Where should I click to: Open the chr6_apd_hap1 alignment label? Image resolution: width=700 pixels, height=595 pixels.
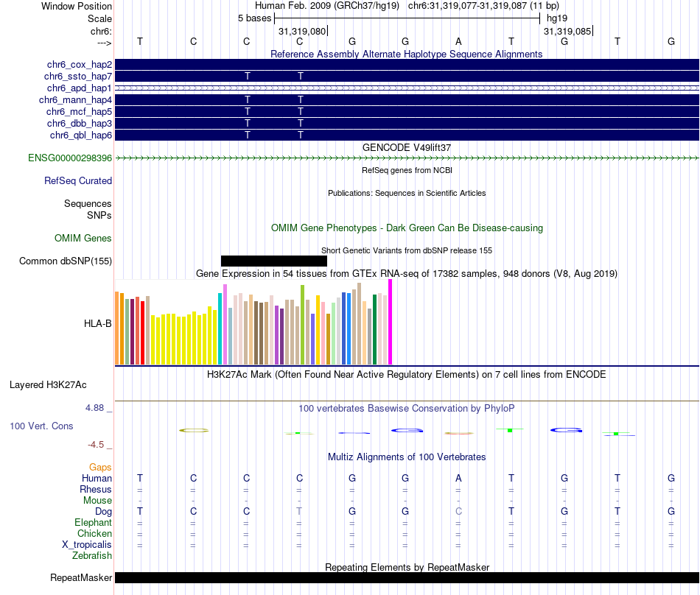click(80, 88)
